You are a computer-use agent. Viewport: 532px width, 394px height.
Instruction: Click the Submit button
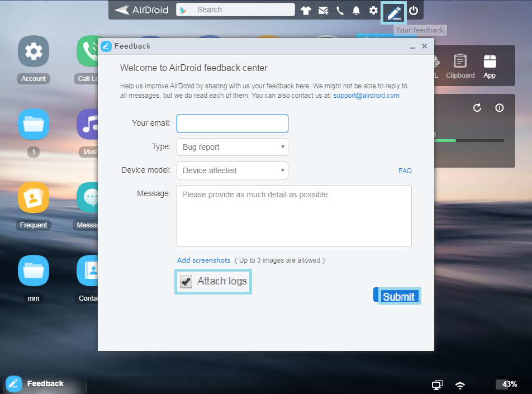(x=398, y=296)
